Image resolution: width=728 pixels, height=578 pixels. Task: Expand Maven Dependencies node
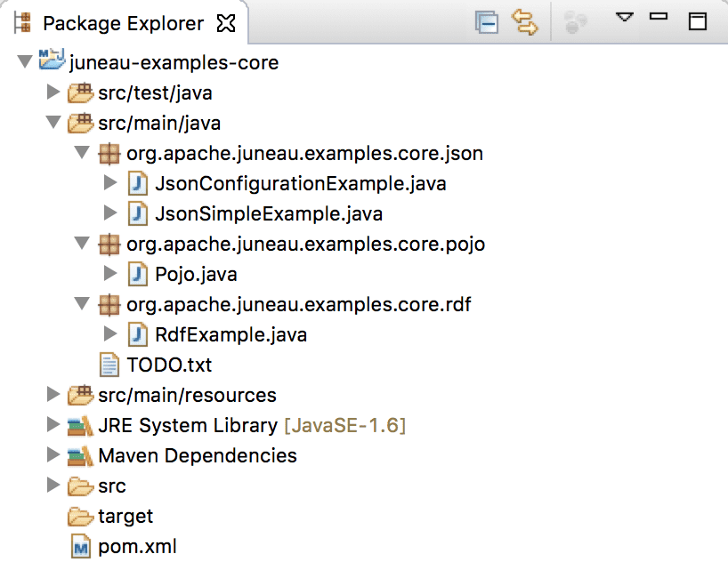point(53,454)
